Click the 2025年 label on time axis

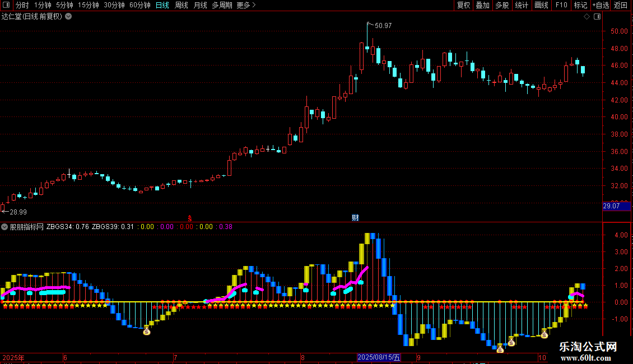13,357
